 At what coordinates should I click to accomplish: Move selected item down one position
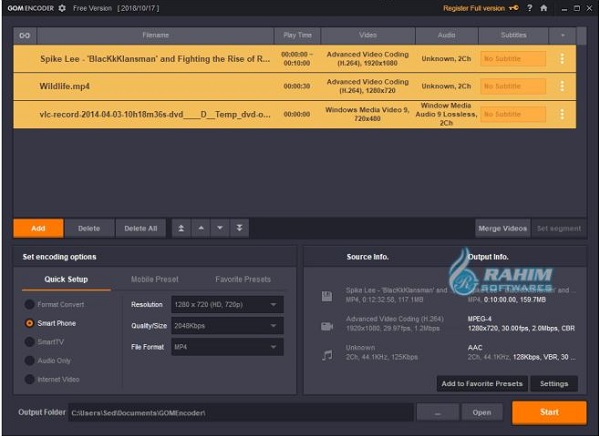pyautogui.click(x=220, y=228)
